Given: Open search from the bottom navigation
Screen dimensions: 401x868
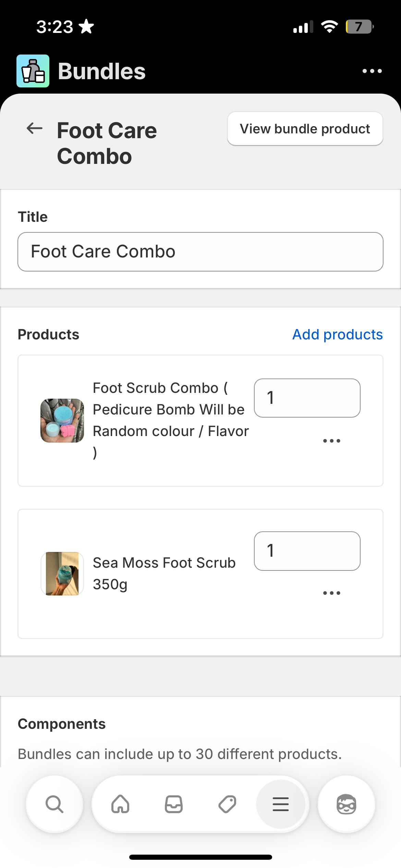Looking at the screenshot, I should pyautogui.click(x=54, y=804).
